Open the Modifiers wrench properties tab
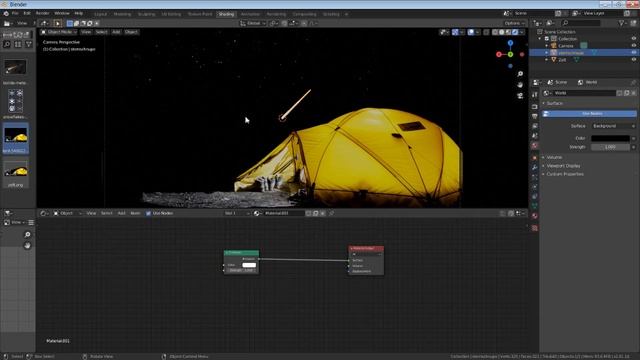This screenshot has width=640, height=360. (x=535, y=167)
